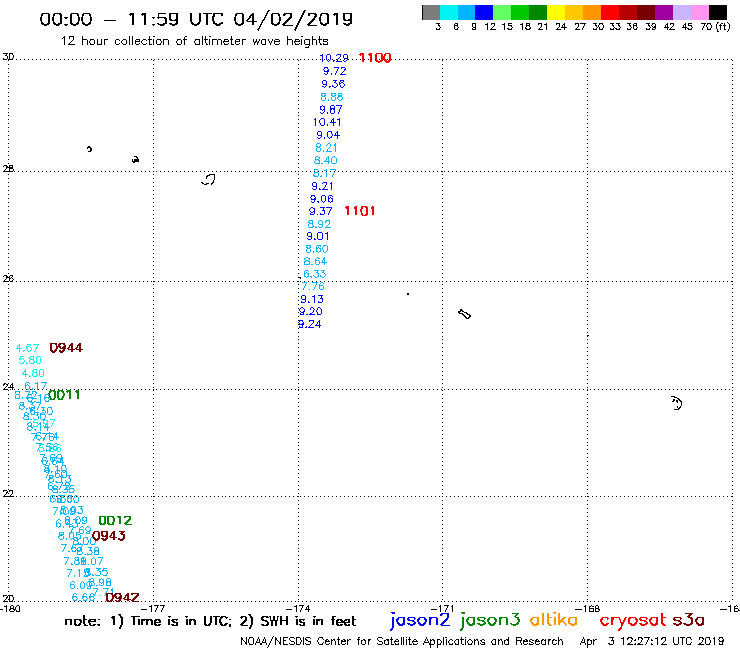Click the Apr 3 12:27:12 UTC timestamp
This screenshot has width=740, height=650.
tap(652, 641)
